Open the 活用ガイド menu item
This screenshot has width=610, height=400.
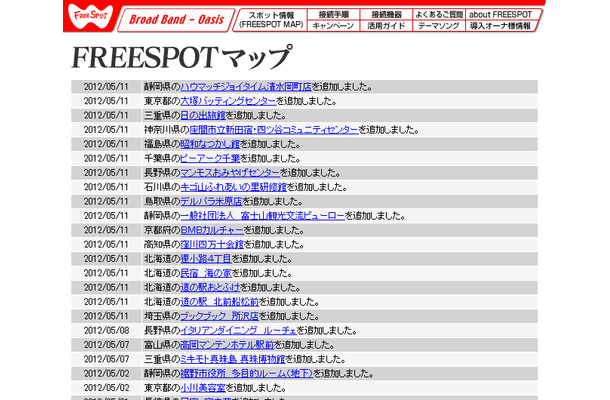(x=386, y=26)
